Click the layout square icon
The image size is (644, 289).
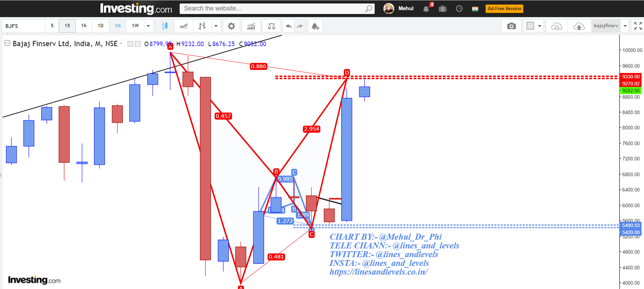click(530, 26)
